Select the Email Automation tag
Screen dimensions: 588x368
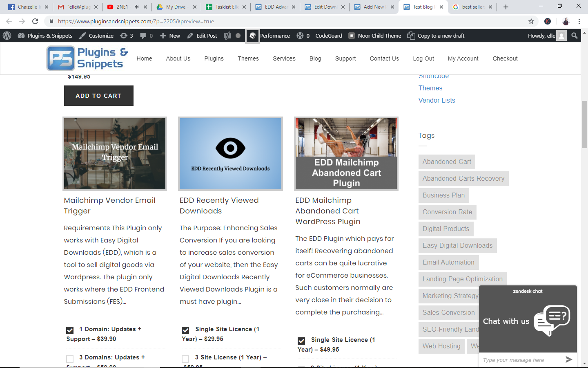pyautogui.click(x=448, y=263)
